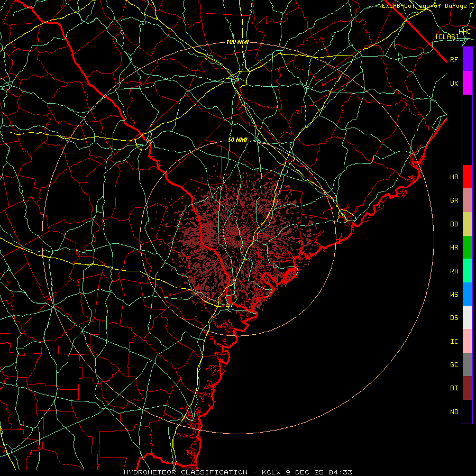Screen dimensions: 476x476
Task: Click the DS white legend swatch
Action: (x=467, y=317)
